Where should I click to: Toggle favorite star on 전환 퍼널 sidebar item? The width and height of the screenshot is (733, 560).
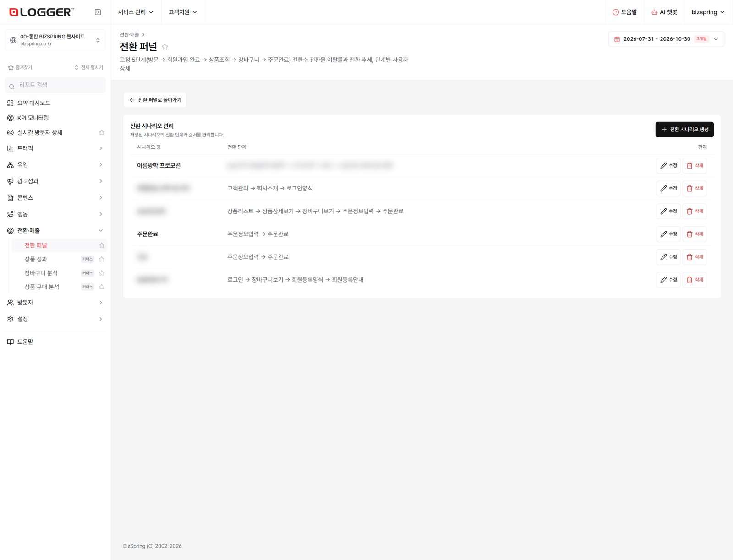[x=102, y=245]
